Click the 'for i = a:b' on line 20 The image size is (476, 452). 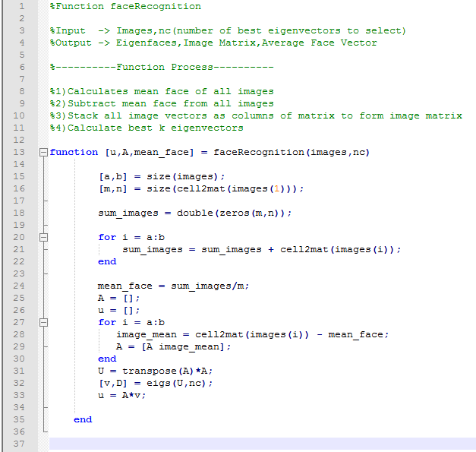[x=131, y=237]
